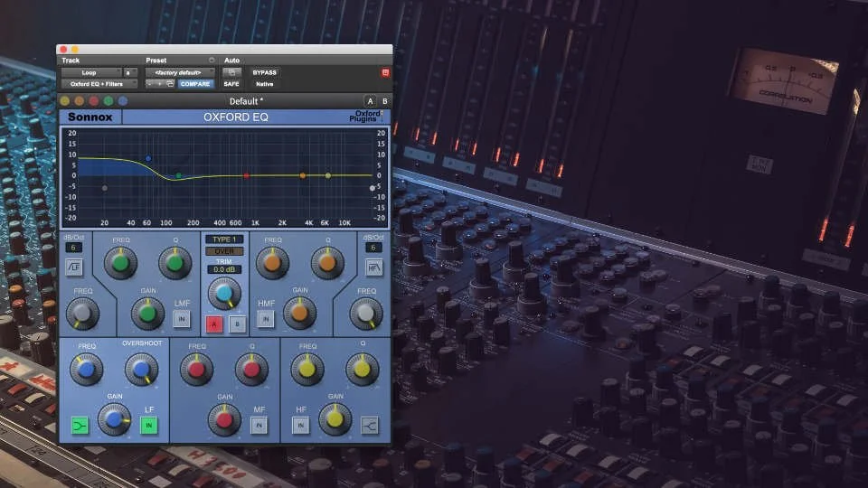
Task: Click the grey high-pass FREQ knob
Action: point(82,314)
